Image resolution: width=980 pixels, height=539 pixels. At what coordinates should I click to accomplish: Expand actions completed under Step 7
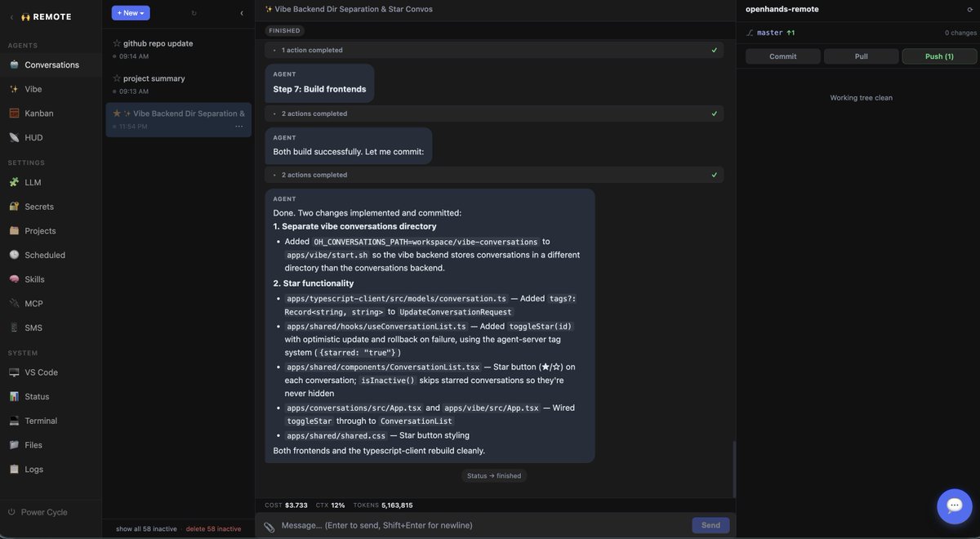494,114
